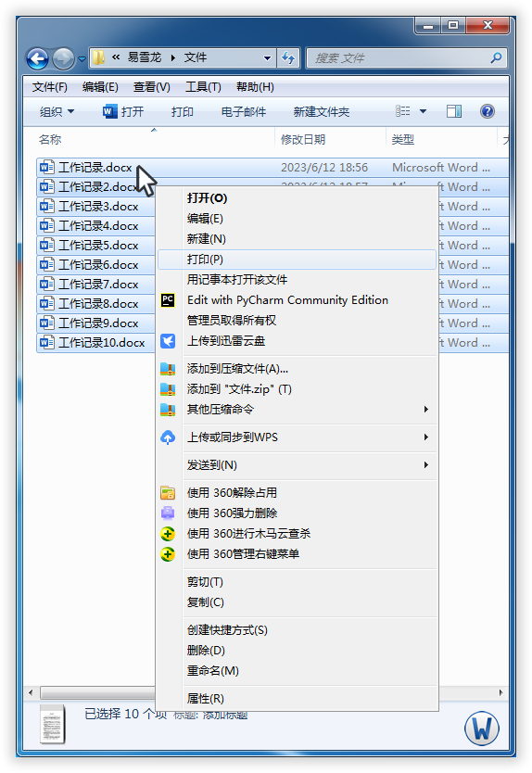Click the folder icon in address bar
This screenshot has width=532, height=773.
[x=98, y=57]
